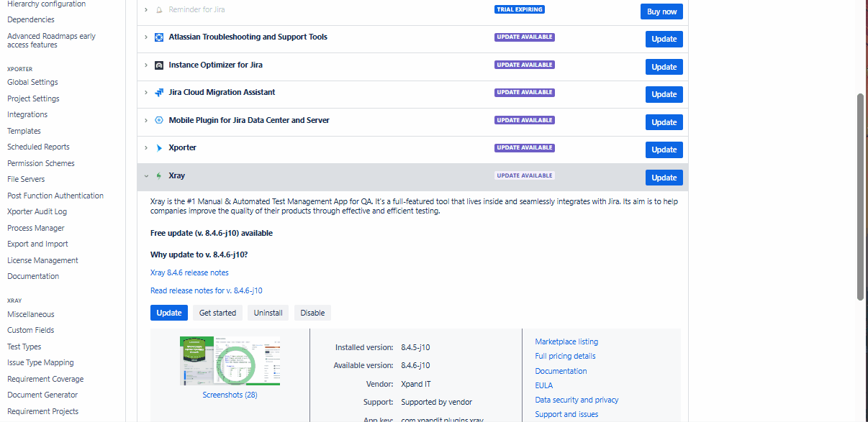Viewport: 868px width, 422px height.
Task: Open Data security and privacy link
Action: coord(577,400)
